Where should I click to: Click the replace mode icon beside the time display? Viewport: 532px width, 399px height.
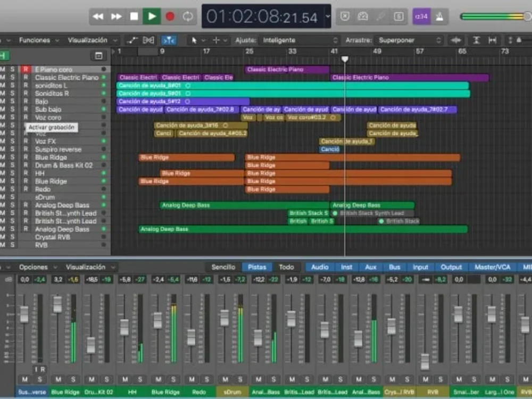pyautogui.click(x=345, y=16)
